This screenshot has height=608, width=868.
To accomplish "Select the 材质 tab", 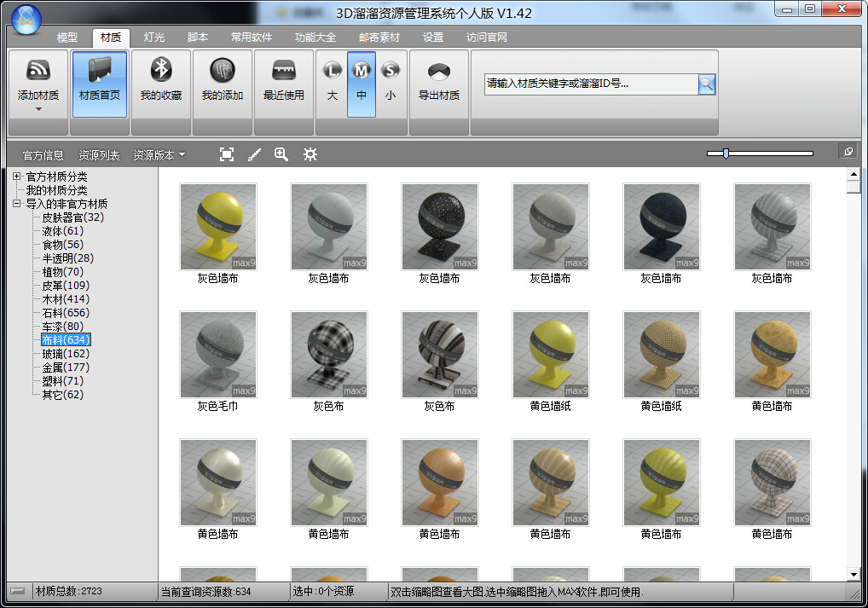I will [111, 38].
